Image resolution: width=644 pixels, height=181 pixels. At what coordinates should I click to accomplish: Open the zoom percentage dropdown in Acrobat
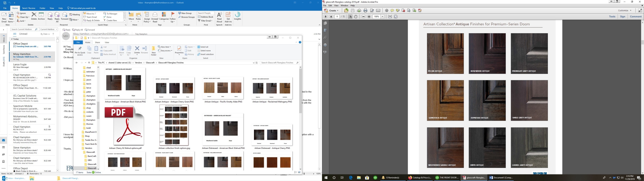[x=382, y=17]
